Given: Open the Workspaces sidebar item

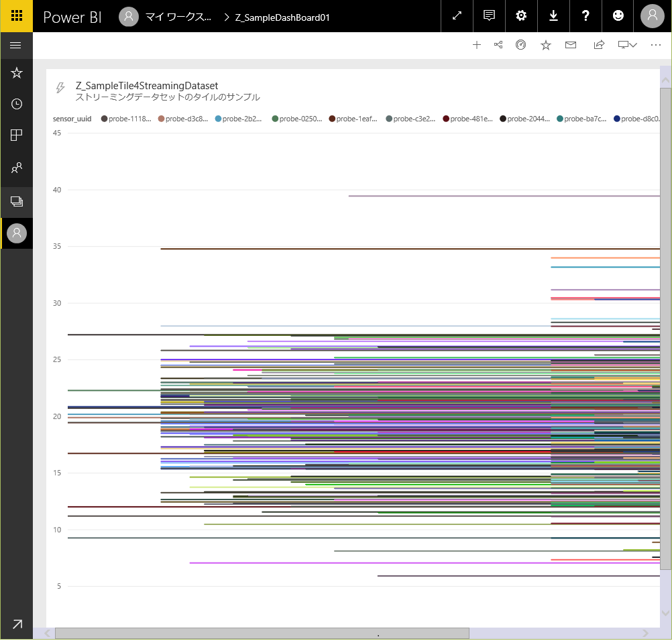Looking at the screenshot, I should click(17, 201).
